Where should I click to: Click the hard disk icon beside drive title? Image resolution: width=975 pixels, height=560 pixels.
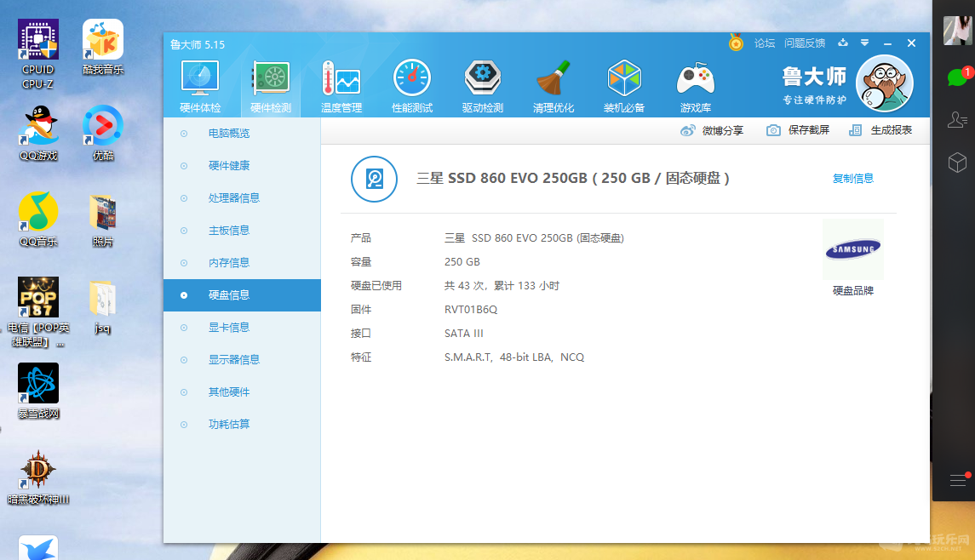[374, 179]
